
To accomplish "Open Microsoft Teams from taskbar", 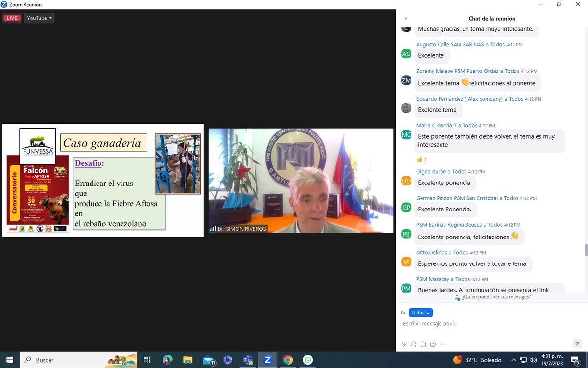I will 247,360.
